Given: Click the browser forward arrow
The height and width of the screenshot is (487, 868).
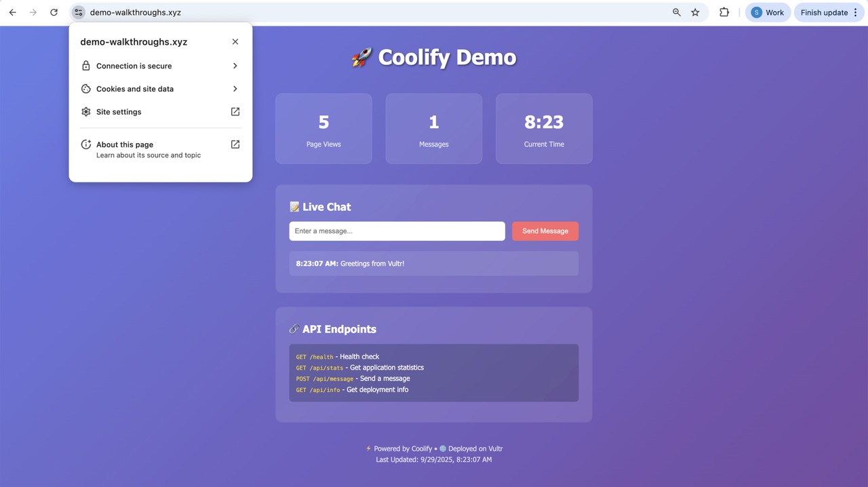Looking at the screenshot, I should click(33, 12).
